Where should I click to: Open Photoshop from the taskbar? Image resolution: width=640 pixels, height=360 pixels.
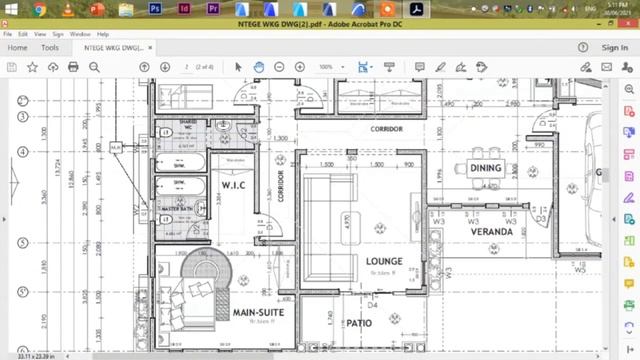pyautogui.click(x=155, y=9)
